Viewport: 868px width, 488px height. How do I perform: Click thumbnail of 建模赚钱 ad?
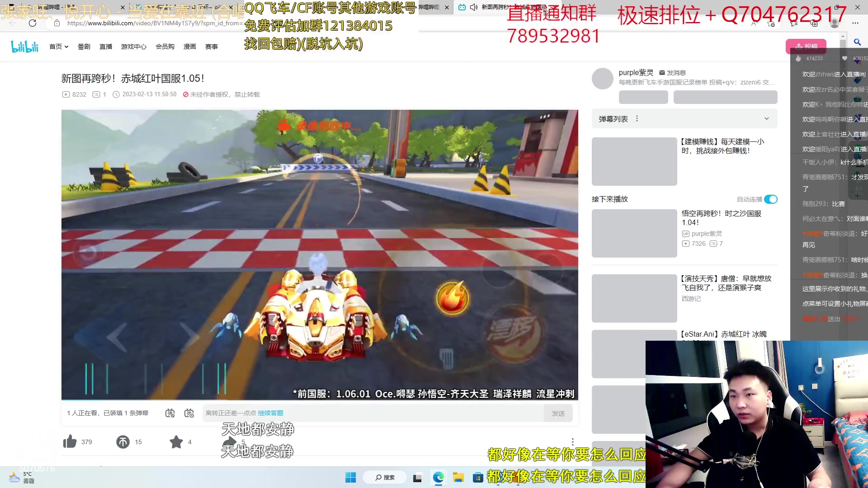point(634,161)
